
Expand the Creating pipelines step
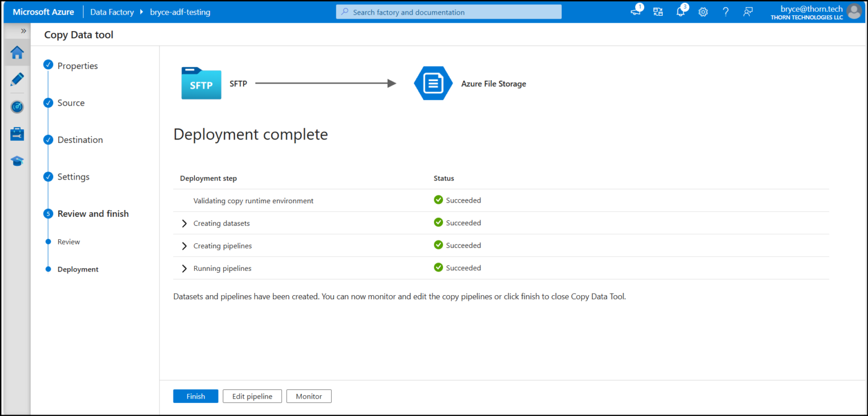184,246
